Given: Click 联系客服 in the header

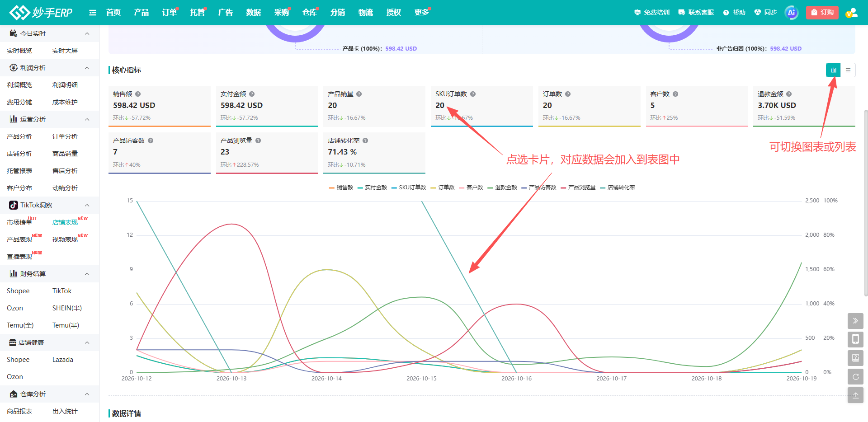Looking at the screenshot, I should 696,13.
